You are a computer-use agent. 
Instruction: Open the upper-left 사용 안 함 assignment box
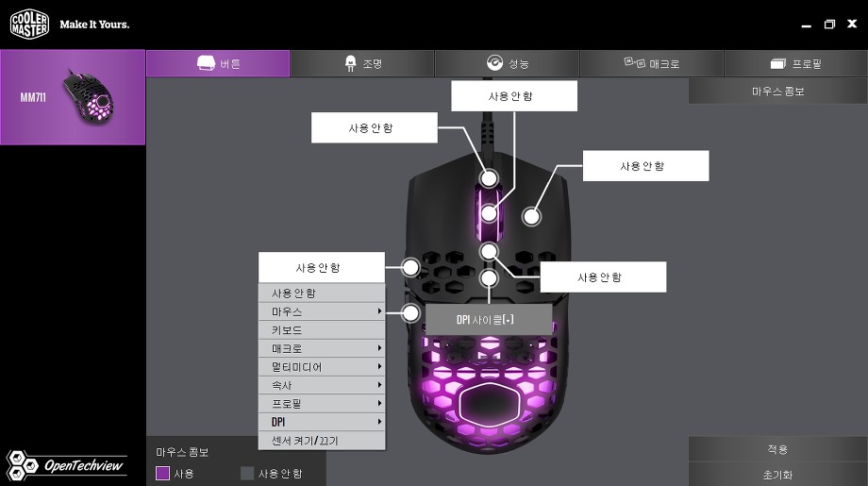pyautogui.click(x=375, y=127)
